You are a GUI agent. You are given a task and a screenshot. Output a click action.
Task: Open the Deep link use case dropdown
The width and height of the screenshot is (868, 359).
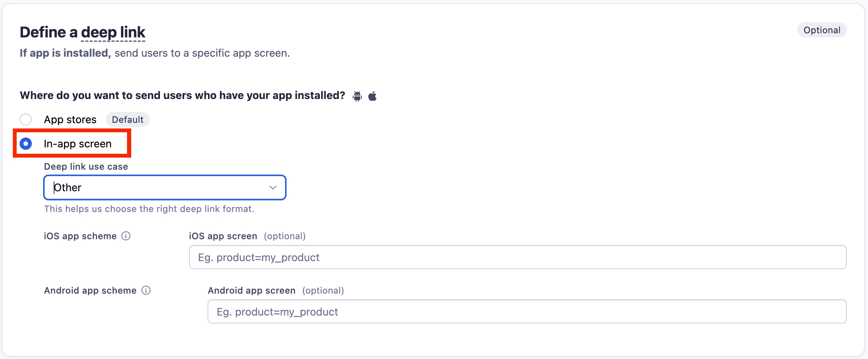click(164, 187)
